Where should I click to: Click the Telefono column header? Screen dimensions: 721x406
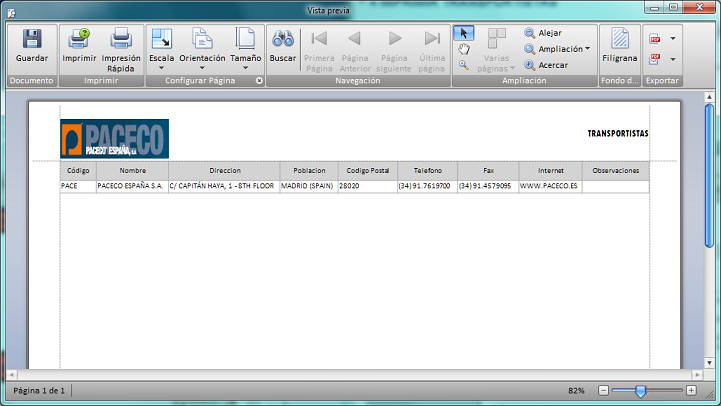428,171
